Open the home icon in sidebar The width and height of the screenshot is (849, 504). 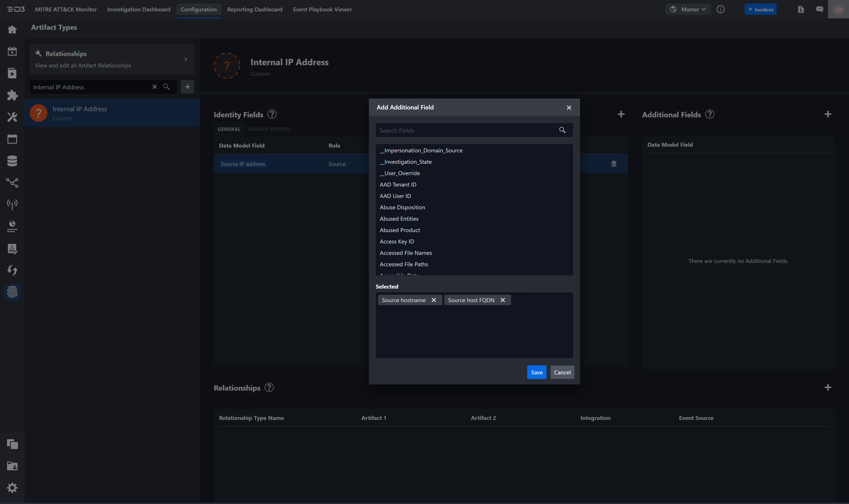12,30
